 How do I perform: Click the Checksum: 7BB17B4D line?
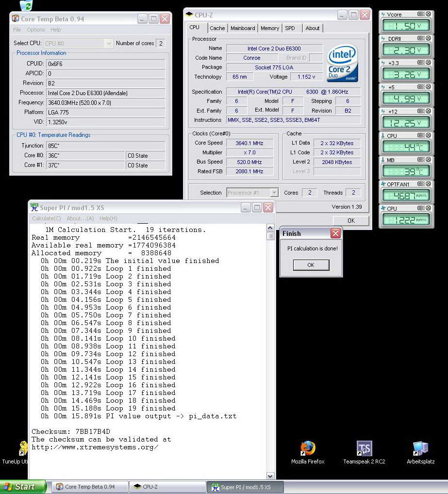[71, 431]
